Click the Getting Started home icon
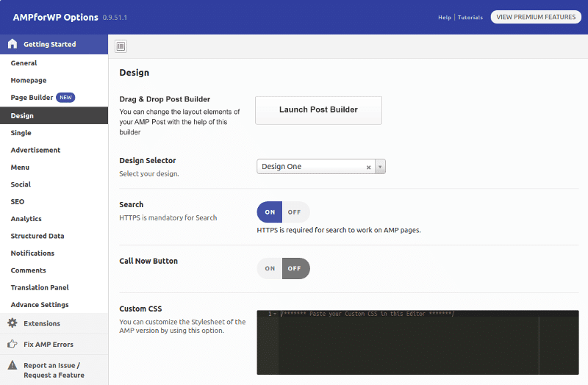 [x=12, y=44]
